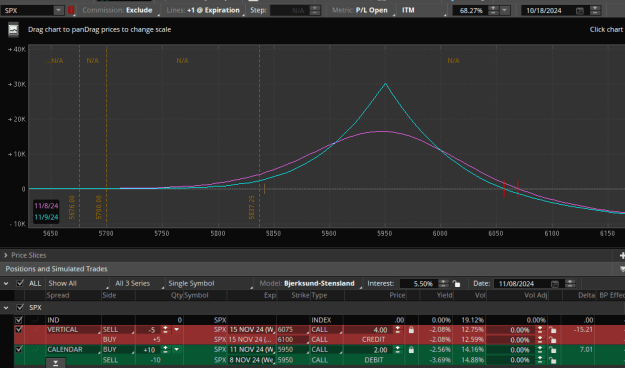Collapse the SPX group row
The width and height of the screenshot is (625, 368).
click(6, 308)
